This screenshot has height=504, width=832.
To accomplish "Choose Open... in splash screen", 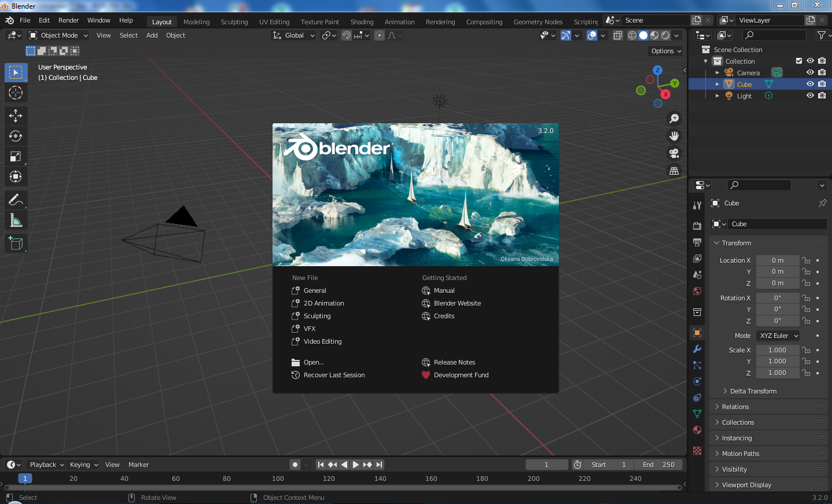I will 308,362.
